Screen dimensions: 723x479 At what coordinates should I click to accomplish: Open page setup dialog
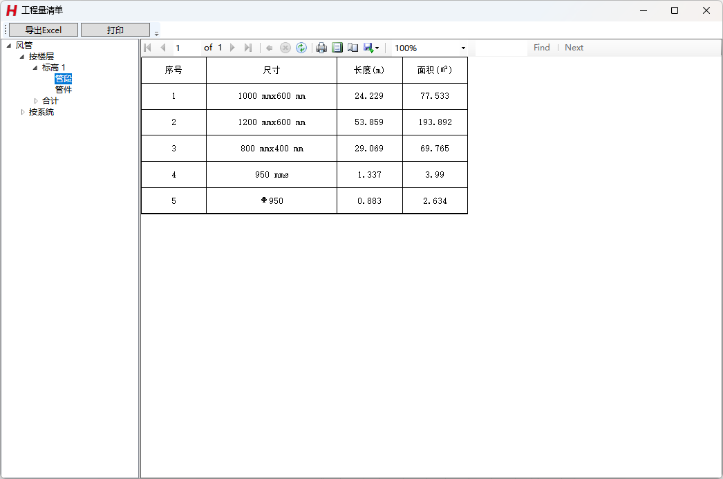pos(353,48)
